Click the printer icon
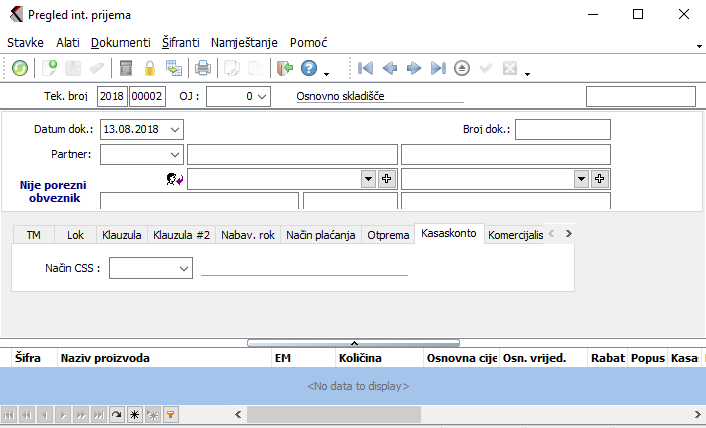The image size is (706, 428). tap(203, 68)
